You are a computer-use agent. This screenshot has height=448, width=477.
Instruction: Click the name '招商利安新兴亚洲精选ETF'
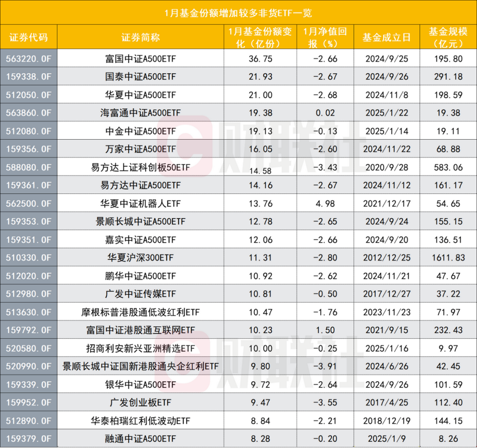(141, 348)
